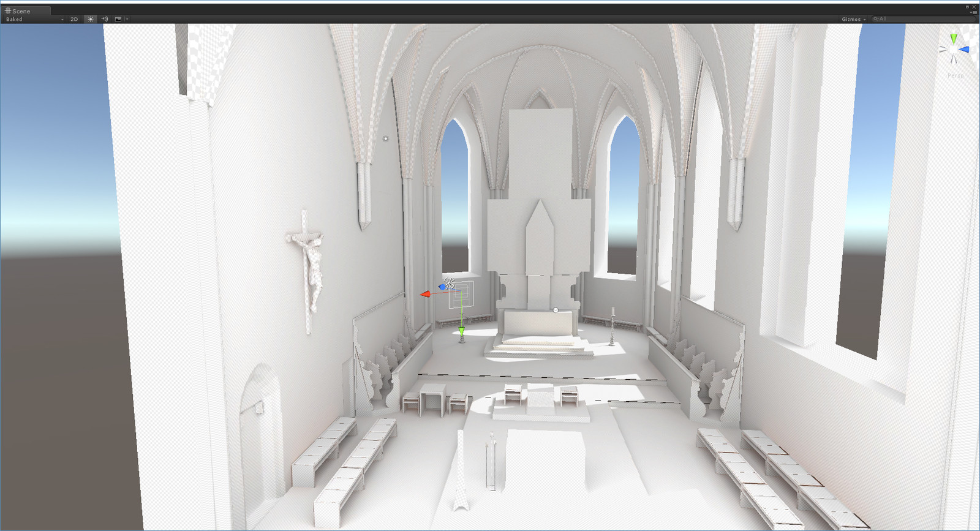
Task: Click the green Y-axis cone on orientation gizmo
Action: click(953, 39)
